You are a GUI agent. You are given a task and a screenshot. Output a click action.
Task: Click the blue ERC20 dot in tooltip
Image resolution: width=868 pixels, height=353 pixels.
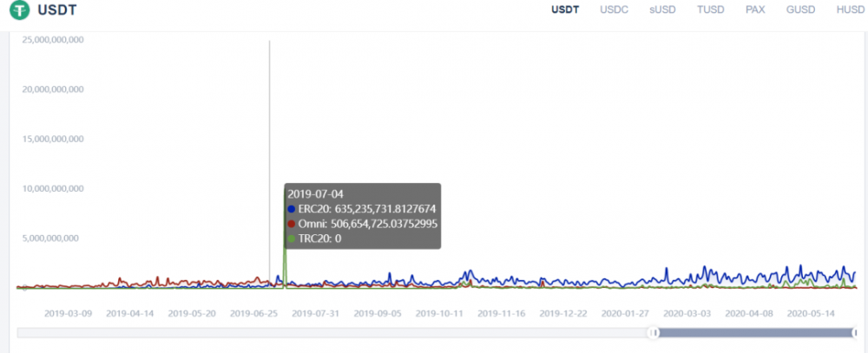292,209
